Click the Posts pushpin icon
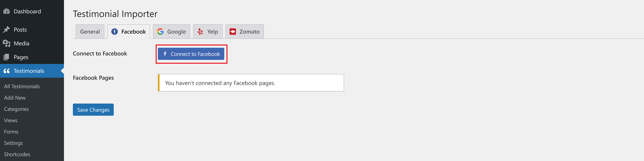Image resolution: width=644 pixels, height=161 pixels. coord(6,30)
